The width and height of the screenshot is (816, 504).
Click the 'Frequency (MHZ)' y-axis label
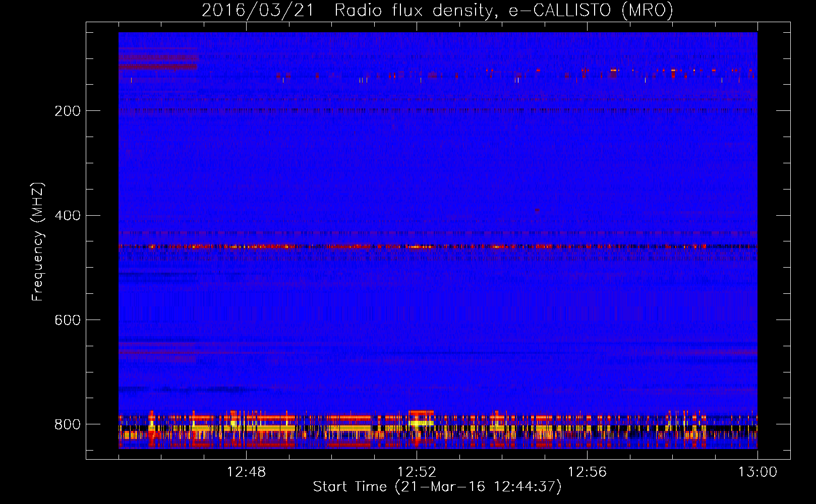[x=38, y=241]
